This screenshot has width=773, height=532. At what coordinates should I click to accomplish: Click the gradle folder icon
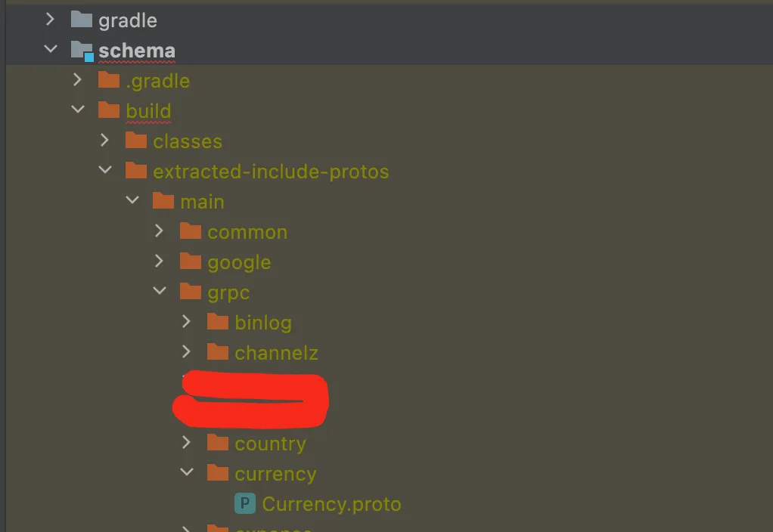pyautogui.click(x=81, y=20)
